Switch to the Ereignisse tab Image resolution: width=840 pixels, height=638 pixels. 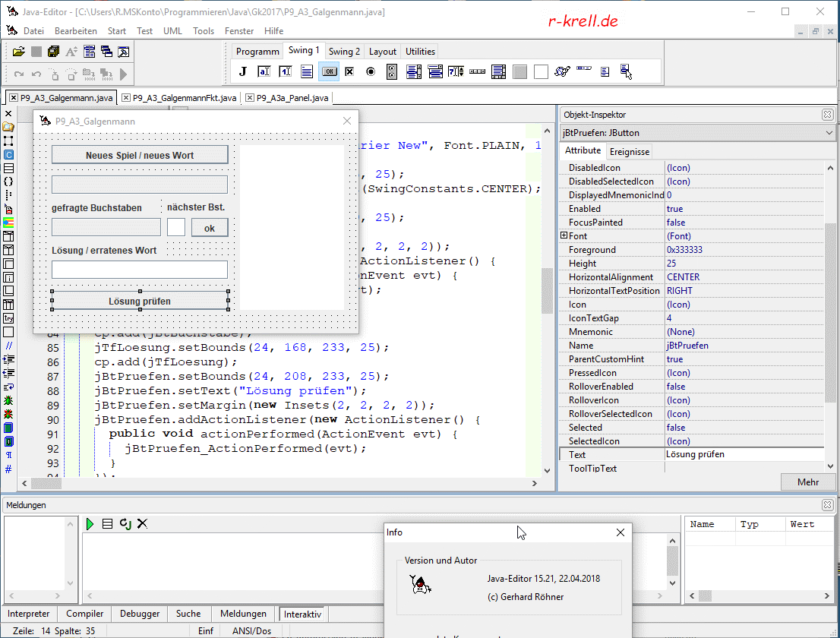point(630,151)
